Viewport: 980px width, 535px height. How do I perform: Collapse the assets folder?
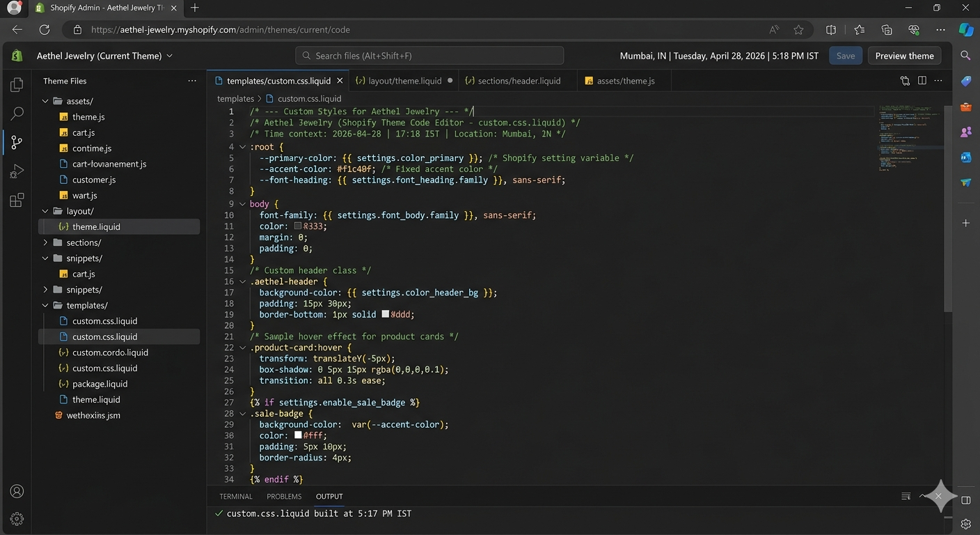(45, 101)
